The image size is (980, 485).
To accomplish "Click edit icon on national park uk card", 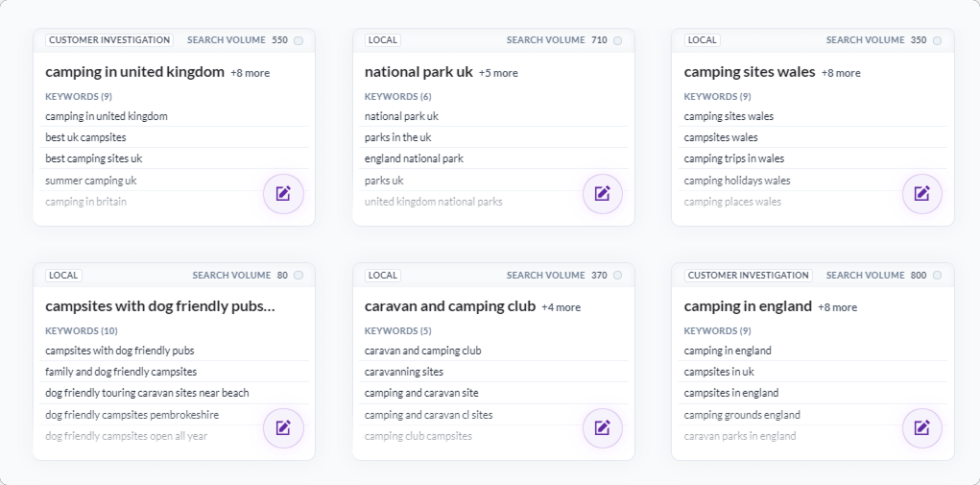I will [603, 194].
